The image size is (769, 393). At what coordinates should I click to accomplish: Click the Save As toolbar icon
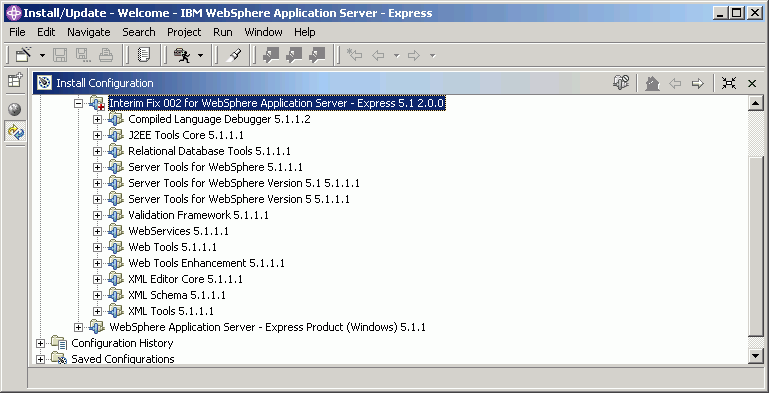(82, 55)
